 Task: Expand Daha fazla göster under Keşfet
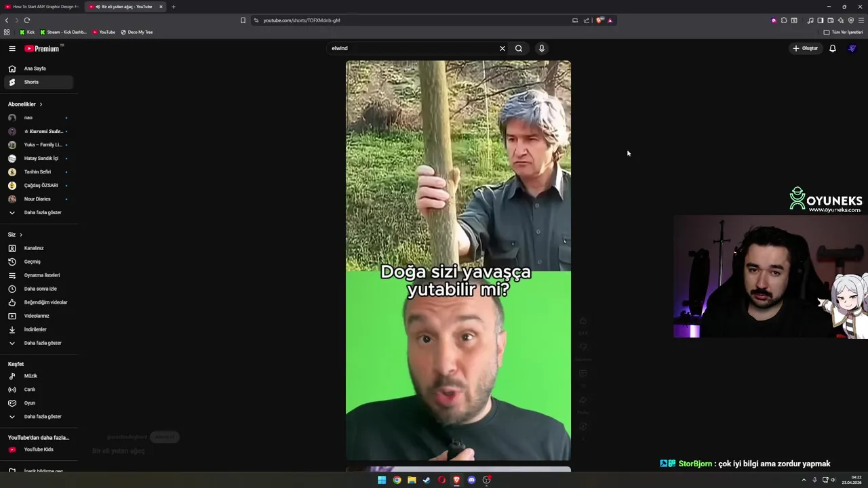click(x=39, y=416)
